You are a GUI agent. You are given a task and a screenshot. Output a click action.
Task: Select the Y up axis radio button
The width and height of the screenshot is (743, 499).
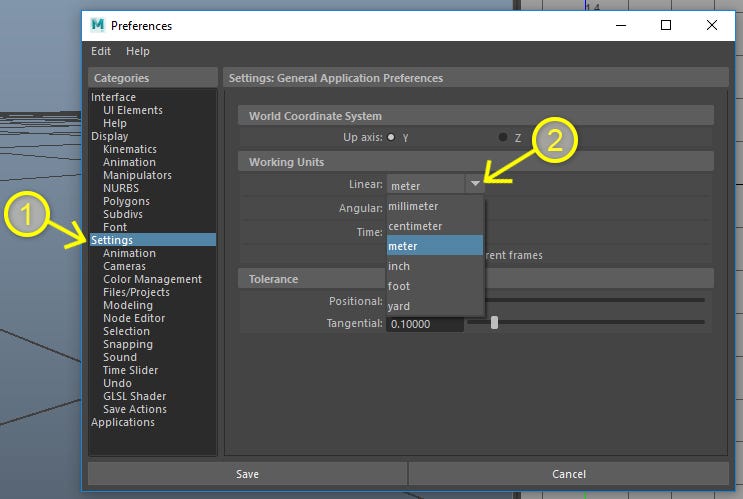click(x=391, y=137)
